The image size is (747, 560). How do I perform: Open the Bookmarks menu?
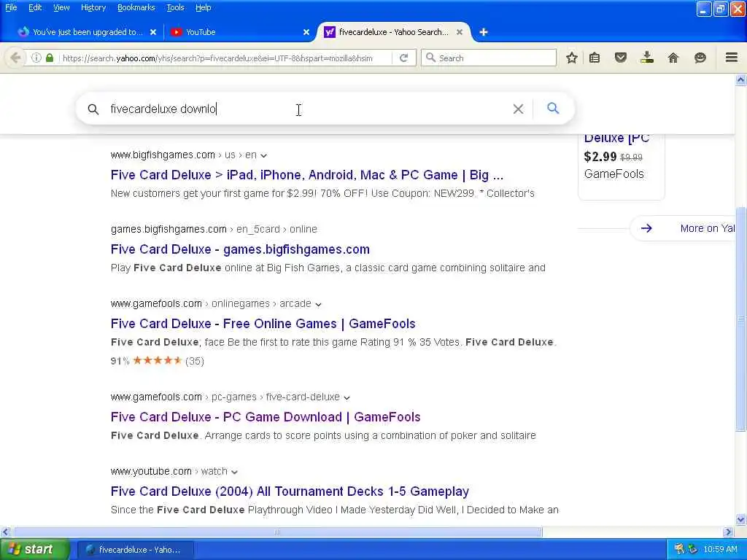coord(136,7)
